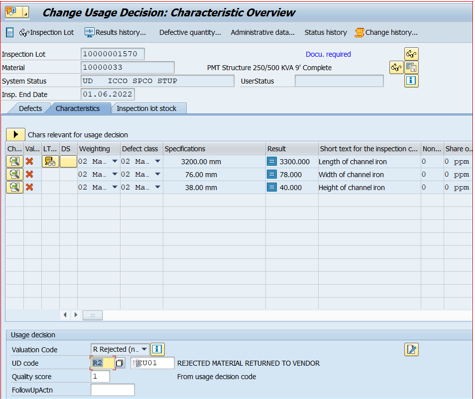Click Height of channel iron text

(352, 188)
